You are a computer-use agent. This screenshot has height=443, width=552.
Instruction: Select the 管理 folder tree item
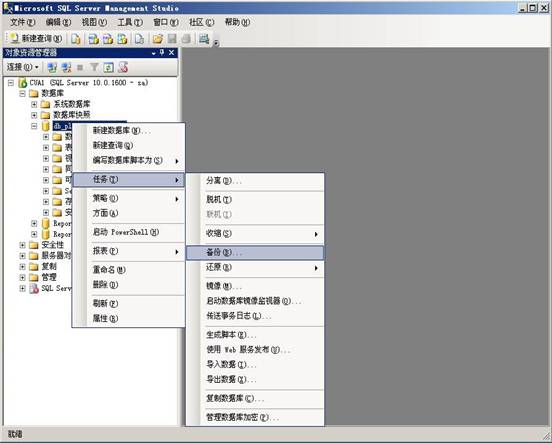49,277
